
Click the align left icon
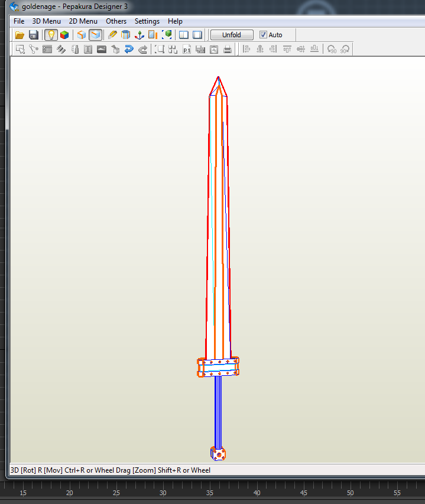[246, 49]
